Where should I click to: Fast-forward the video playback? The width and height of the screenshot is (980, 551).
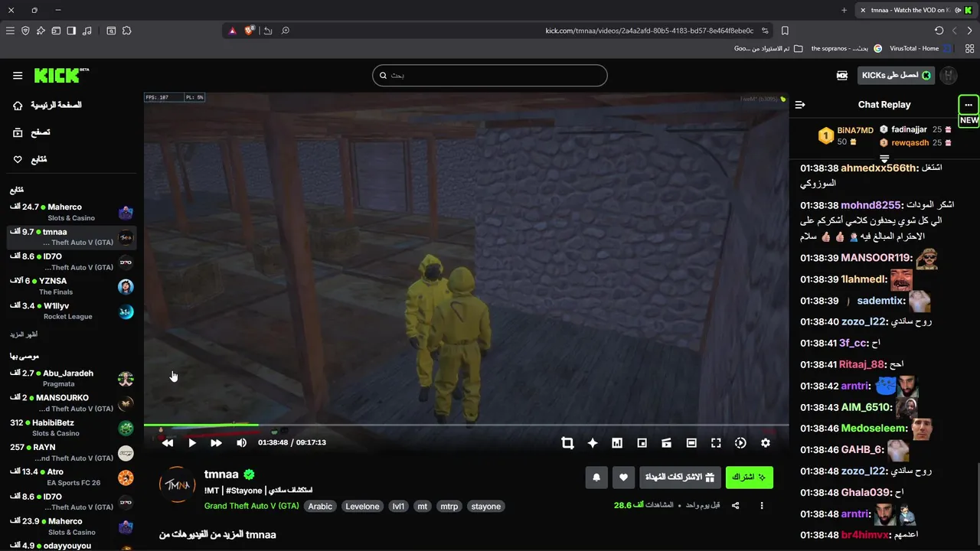tap(216, 443)
